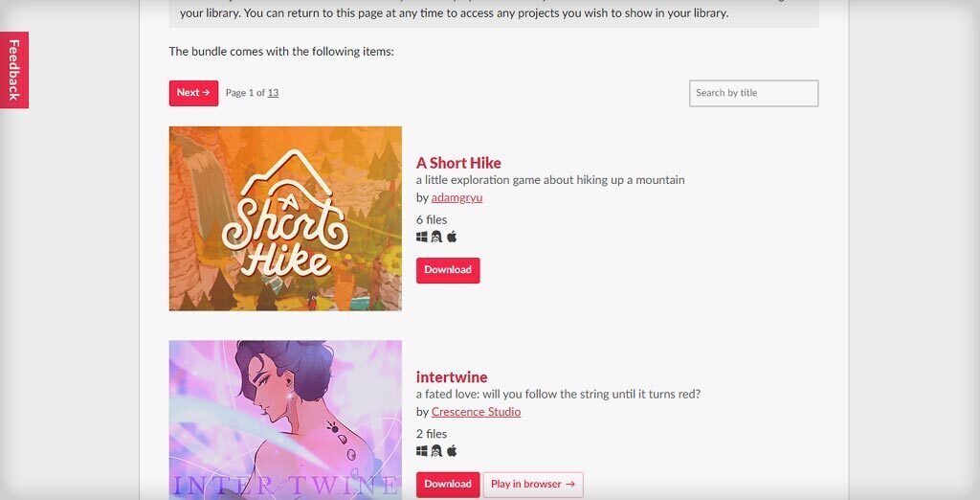Open the intertwine cover thumbnail

pos(285,420)
